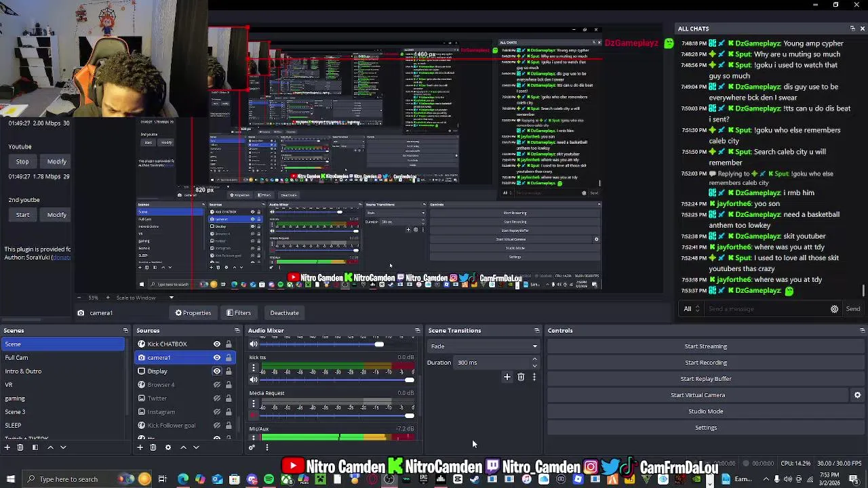The height and width of the screenshot is (488, 868).
Task: Select Scene 3 in Scenes list
Action: coord(62,412)
